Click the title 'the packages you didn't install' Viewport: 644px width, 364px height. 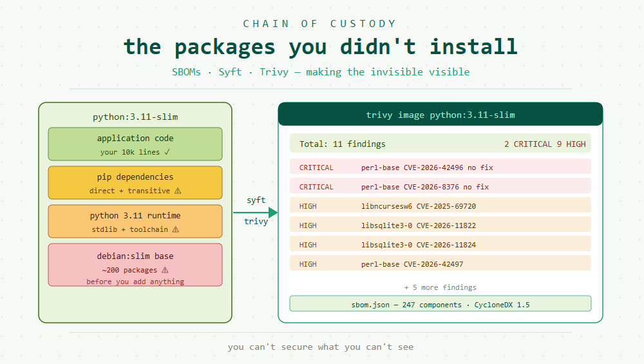[320, 46]
